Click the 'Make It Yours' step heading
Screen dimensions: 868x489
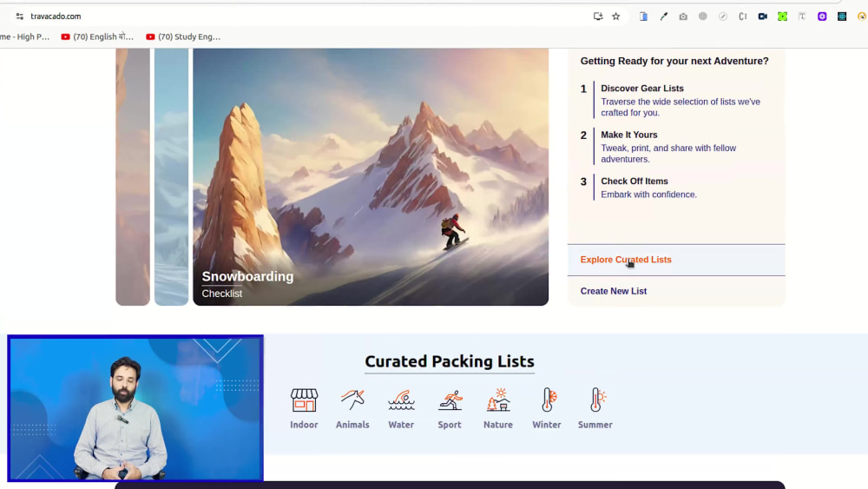coord(628,135)
